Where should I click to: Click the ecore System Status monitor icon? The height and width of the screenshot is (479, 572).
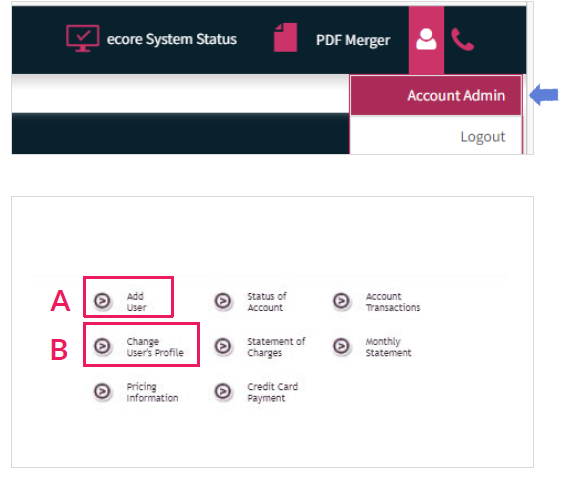[x=82, y=38]
